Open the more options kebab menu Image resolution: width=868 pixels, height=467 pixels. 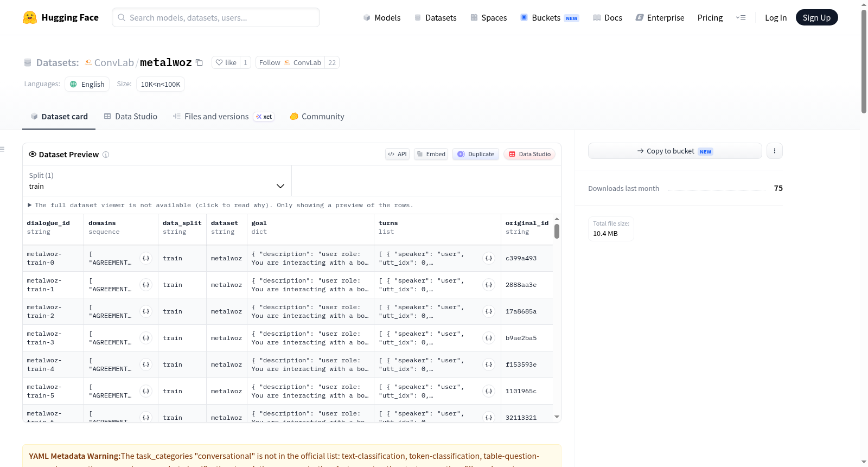click(775, 151)
